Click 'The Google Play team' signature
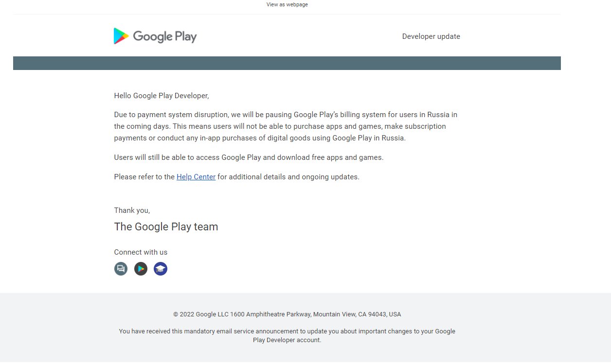The image size is (611, 364). point(166,226)
